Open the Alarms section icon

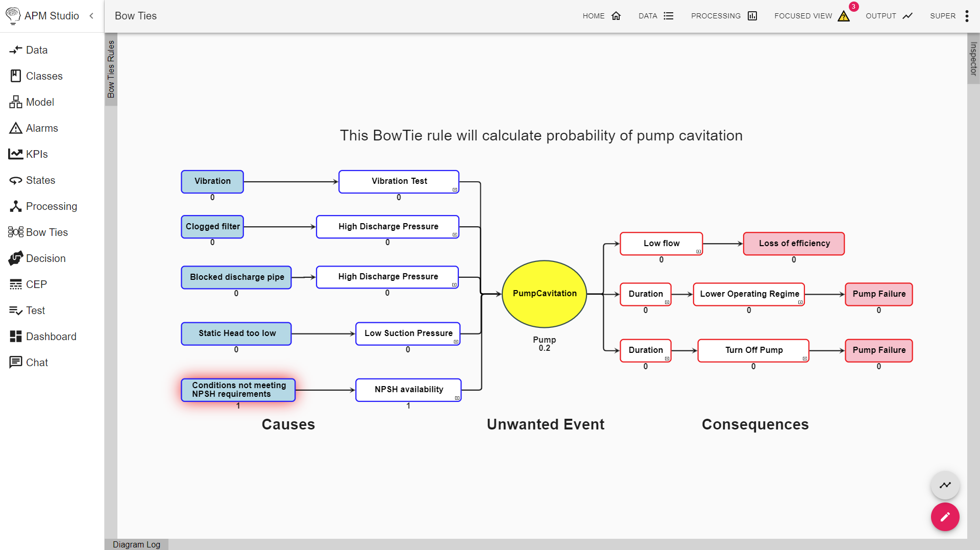coord(15,128)
